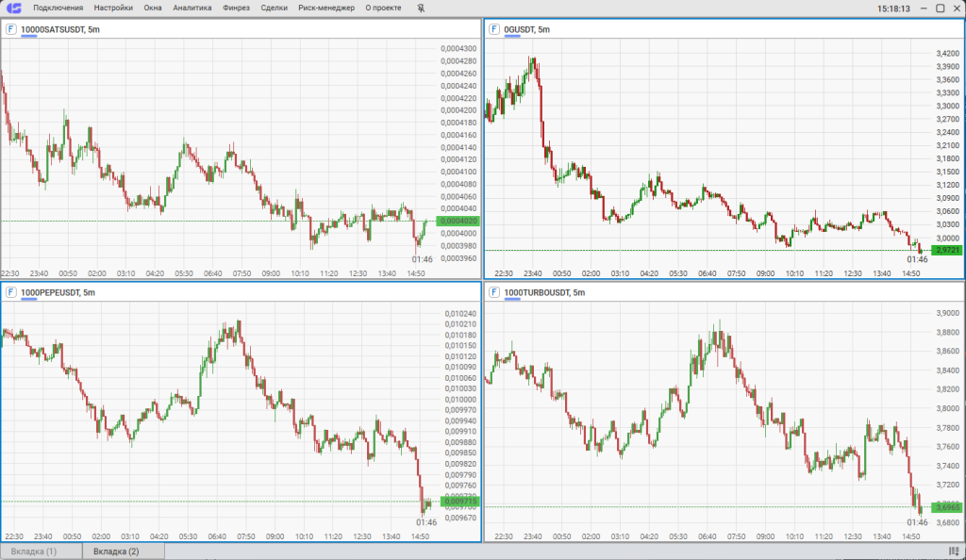Viewport: 966px width, 560px height.
Task: Click the F icon on 1000PEPEUSDT chart
Action: 10,292
